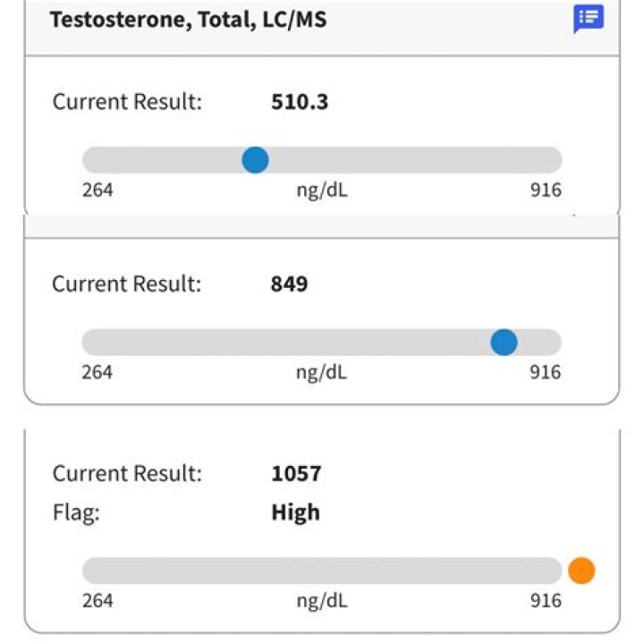Click the ng/dL unit under the 1057 bar

[x=322, y=601]
